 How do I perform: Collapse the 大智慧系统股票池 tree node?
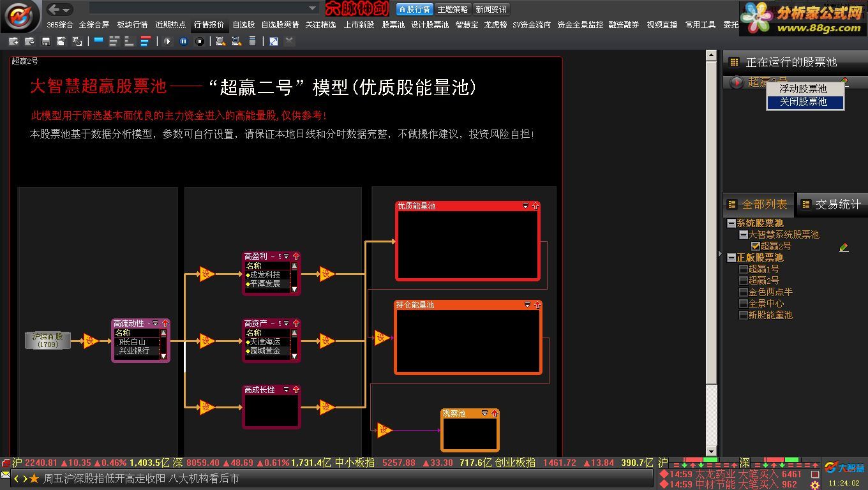pos(743,235)
